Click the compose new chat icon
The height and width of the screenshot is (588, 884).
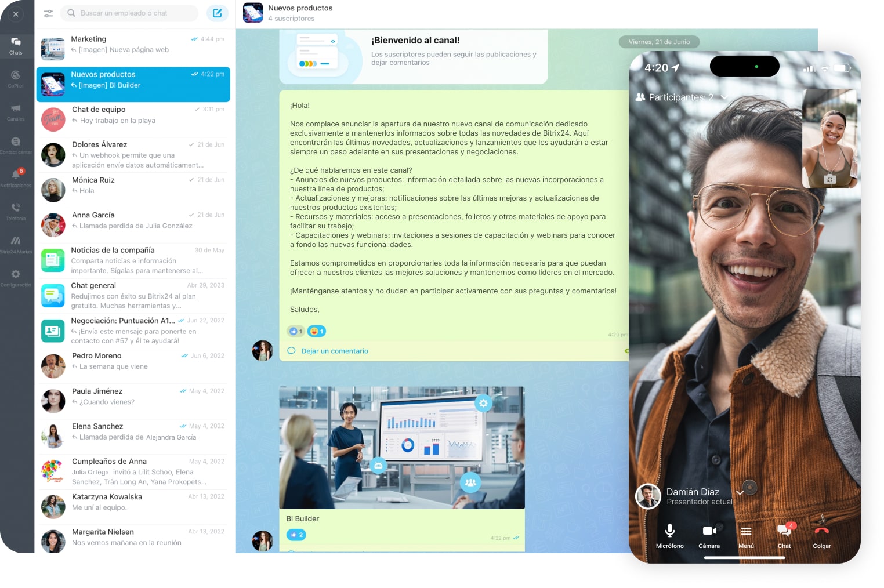[218, 13]
